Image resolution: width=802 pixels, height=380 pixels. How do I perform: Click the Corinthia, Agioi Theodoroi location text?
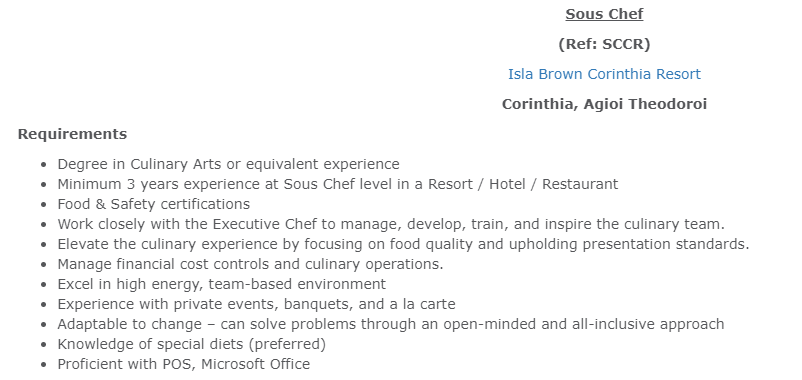pos(604,104)
